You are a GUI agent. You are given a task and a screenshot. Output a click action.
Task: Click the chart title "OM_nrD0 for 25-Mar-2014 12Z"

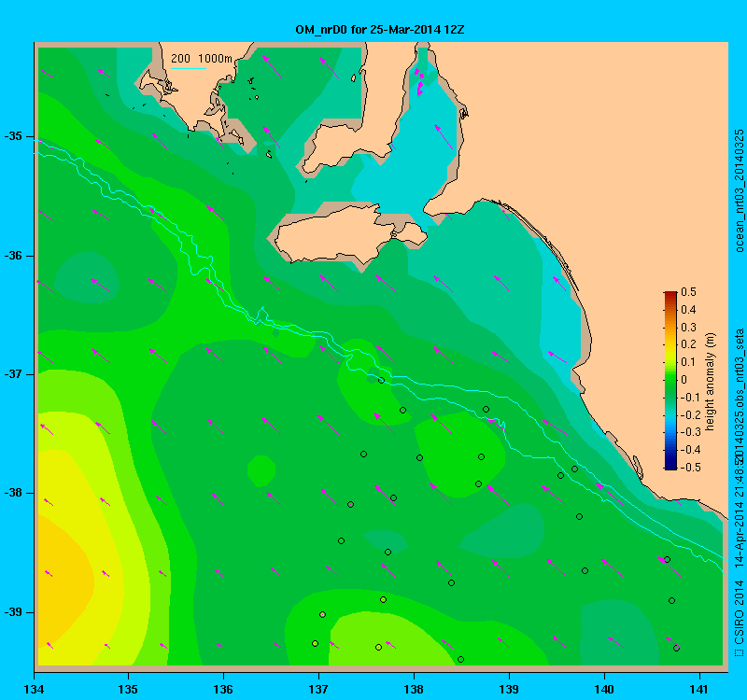pyautogui.click(x=380, y=30)
